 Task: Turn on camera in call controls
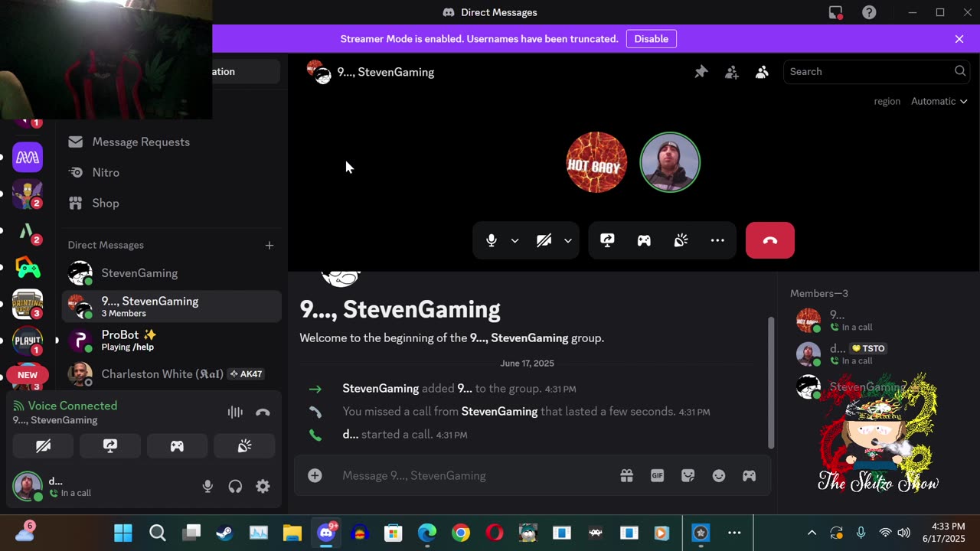544,240
